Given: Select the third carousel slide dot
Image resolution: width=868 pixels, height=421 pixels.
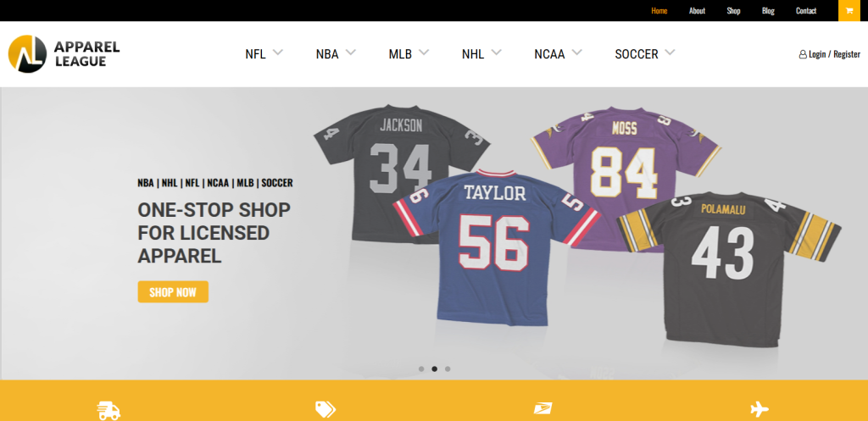Looking at the screenshot, I should point(448,368).
